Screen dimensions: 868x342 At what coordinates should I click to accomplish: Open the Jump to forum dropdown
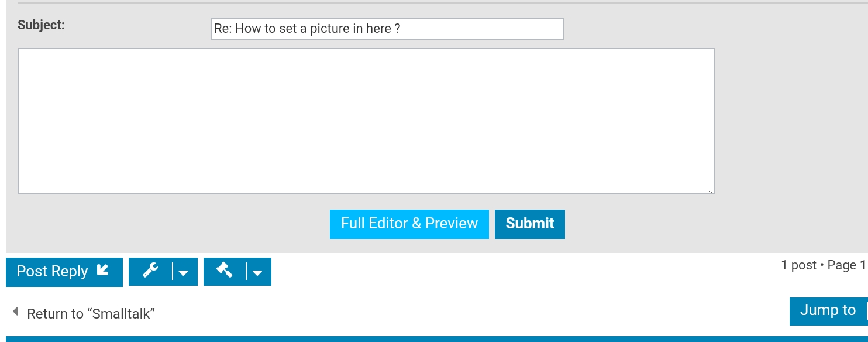point(828,311)
